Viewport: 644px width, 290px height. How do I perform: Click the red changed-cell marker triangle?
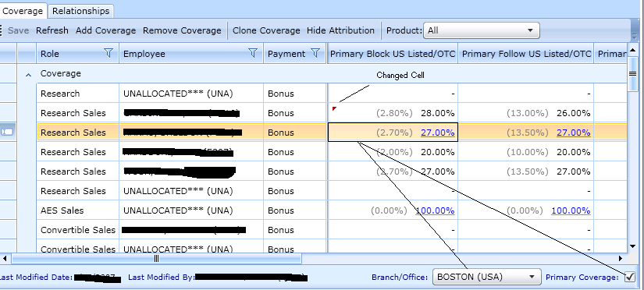(x=334, y=108)
